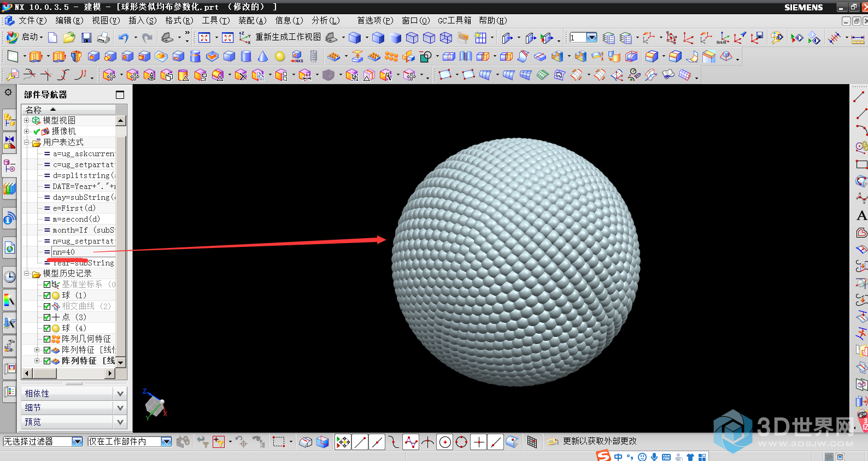Open the work layer number dropdown
868x461 pixels.
pos(591,37)
